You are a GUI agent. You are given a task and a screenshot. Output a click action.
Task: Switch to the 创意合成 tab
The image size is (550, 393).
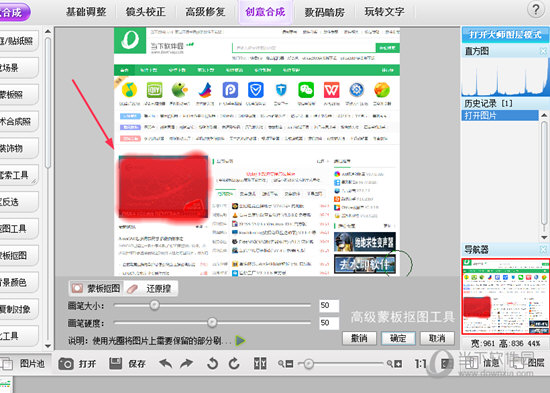[x=265, y=12]
